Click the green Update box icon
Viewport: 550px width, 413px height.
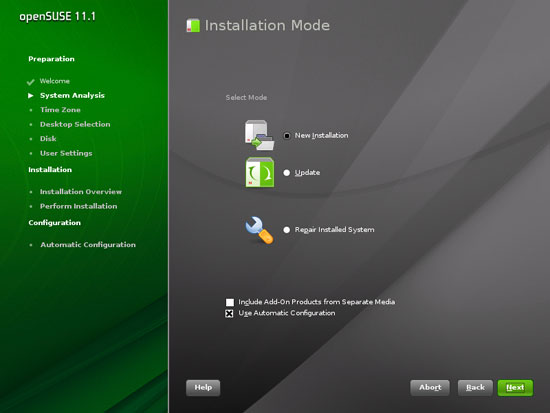[260, 172]
